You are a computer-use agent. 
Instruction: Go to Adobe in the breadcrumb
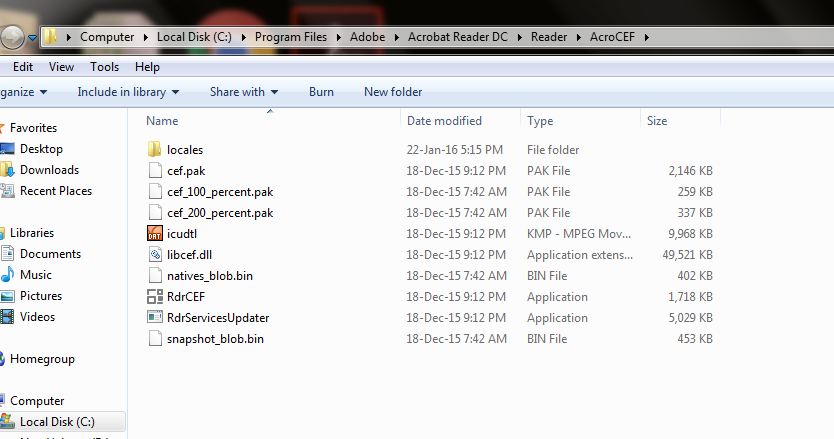tap(368, 37)
